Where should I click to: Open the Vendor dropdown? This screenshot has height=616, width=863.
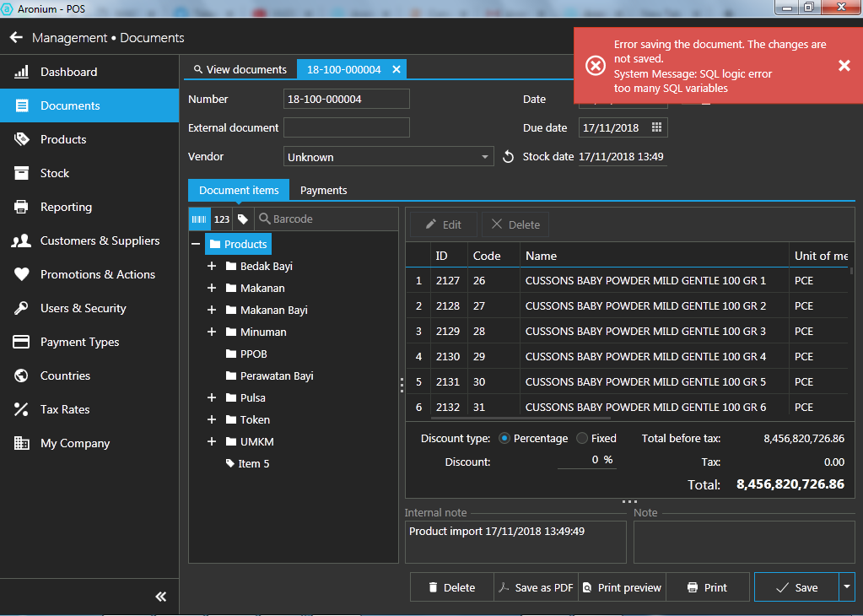point(485,157)
